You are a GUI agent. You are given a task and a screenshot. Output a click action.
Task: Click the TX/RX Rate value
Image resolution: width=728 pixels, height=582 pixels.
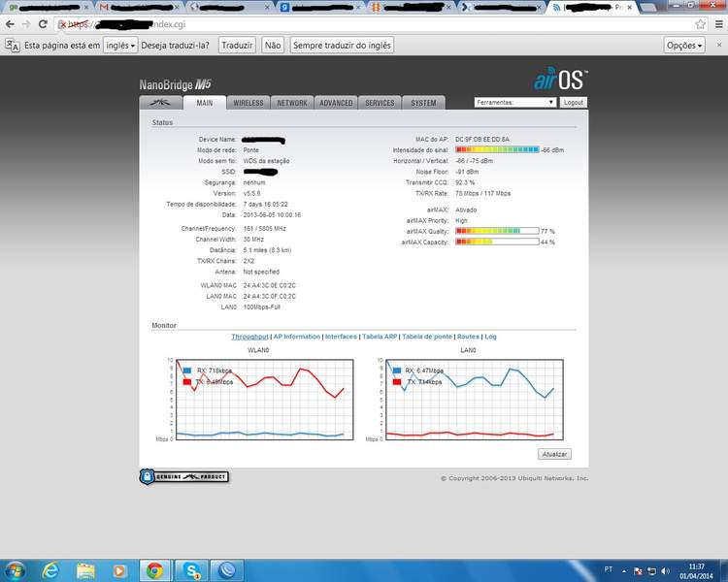[482, 193]
